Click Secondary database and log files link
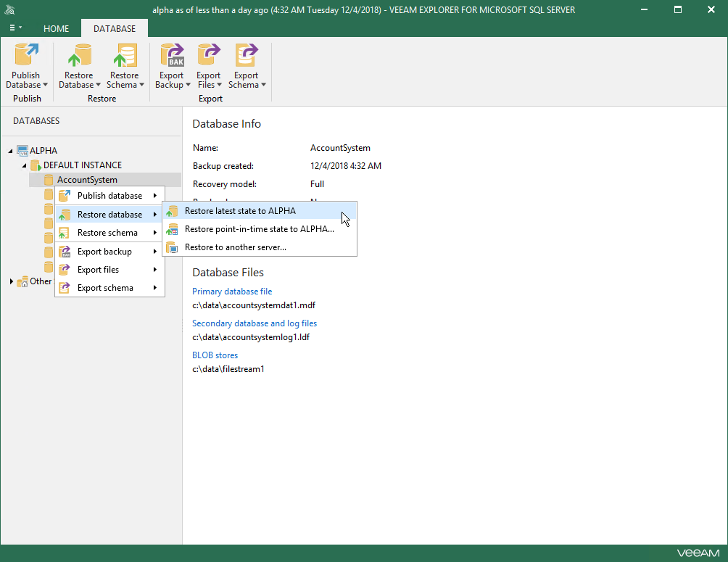728x562 pixels. [x=255, y=323]
